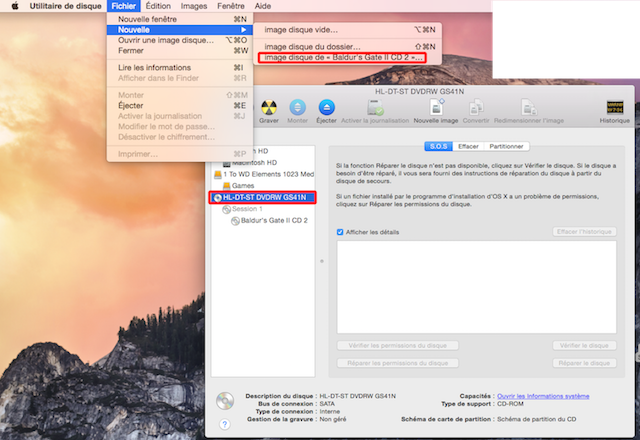Choose Nouvelle fenêtre menu item
Screen dimensions: 640x440
180,19
